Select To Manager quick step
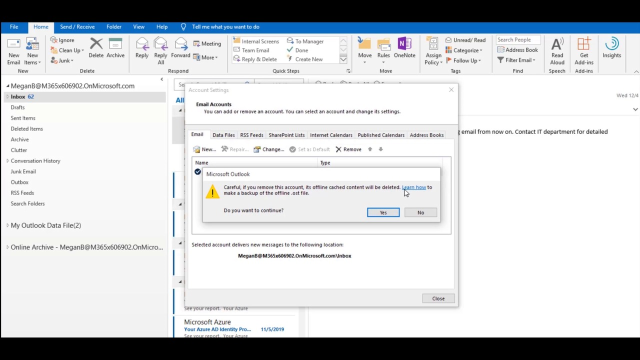Image resolution: width=640 pixels, height=360 pixels. [305, 41]
